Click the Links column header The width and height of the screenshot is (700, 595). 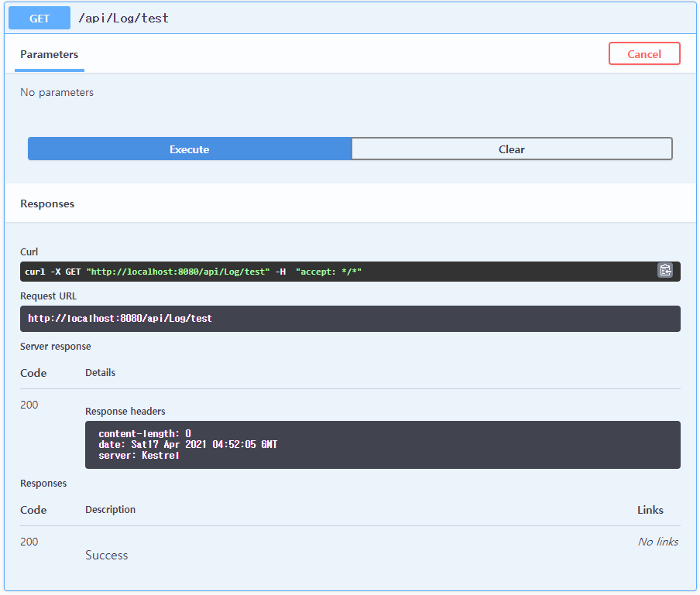pyautogui.click(x=650, y=510)
